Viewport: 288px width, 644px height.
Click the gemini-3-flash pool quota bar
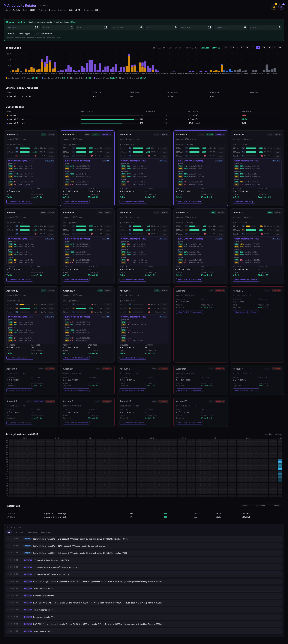(110, 119)
